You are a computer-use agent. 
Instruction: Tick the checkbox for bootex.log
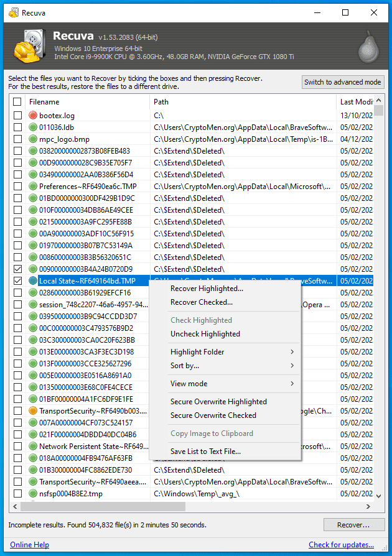click(17, 115)
